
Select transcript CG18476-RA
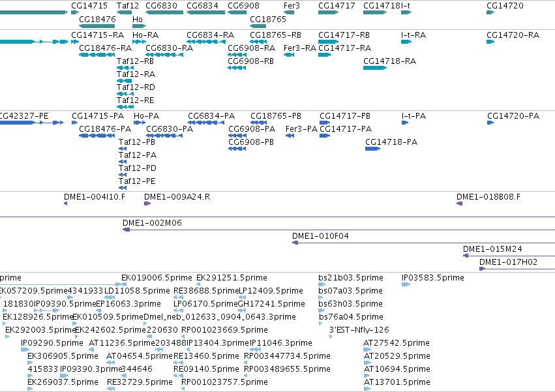click(x=106, y=48)
